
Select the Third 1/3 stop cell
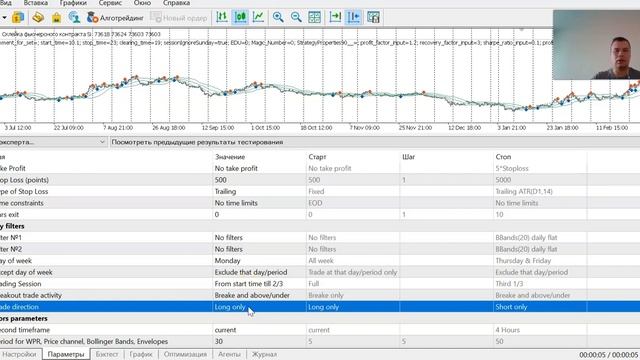point(540,284)
